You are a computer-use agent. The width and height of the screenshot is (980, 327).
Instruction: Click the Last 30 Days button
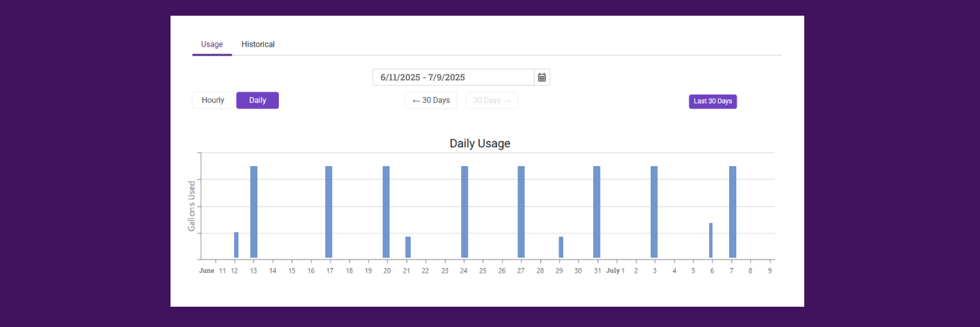(x=713, y=101)
